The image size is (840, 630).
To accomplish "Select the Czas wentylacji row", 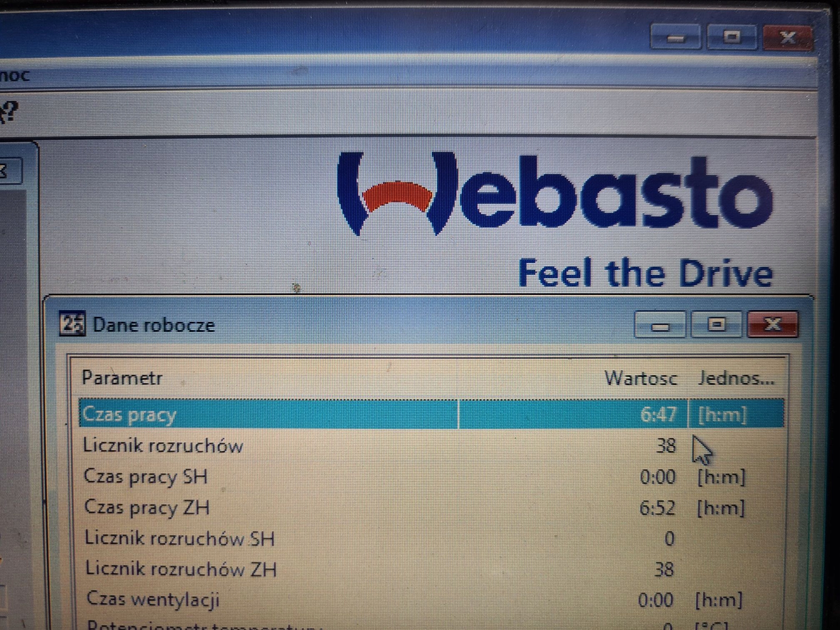I will tap(431, 600).
